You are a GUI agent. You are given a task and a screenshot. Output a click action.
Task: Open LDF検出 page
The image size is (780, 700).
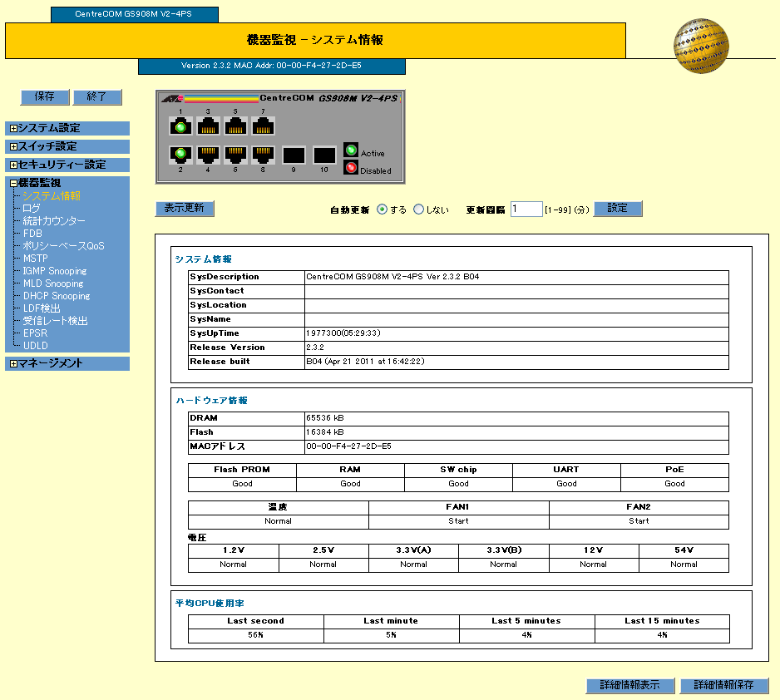click(x=42, y=308)
